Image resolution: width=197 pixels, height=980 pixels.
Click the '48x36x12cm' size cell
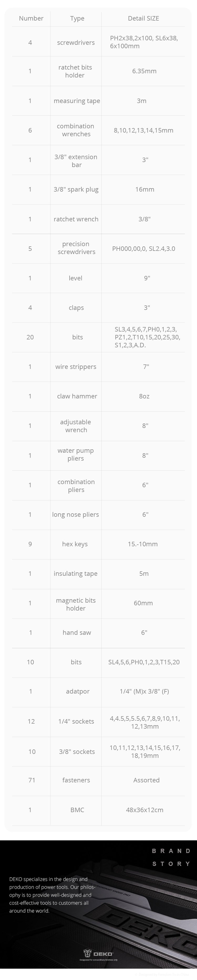pos(145,810)
